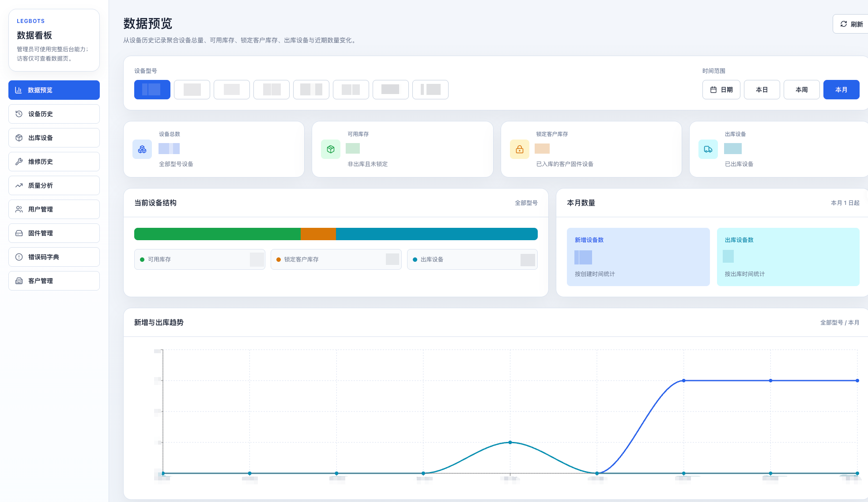Image resolution: width=868 pixels, height=502 pixels.
Task: Select the first highlighted device model chip
Action: [152, 90]
